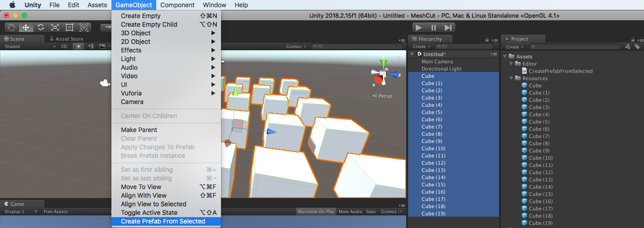This screenshot has width=644, height=228.
Task: Click the Pause button
Action: click(x=433, y=28)
